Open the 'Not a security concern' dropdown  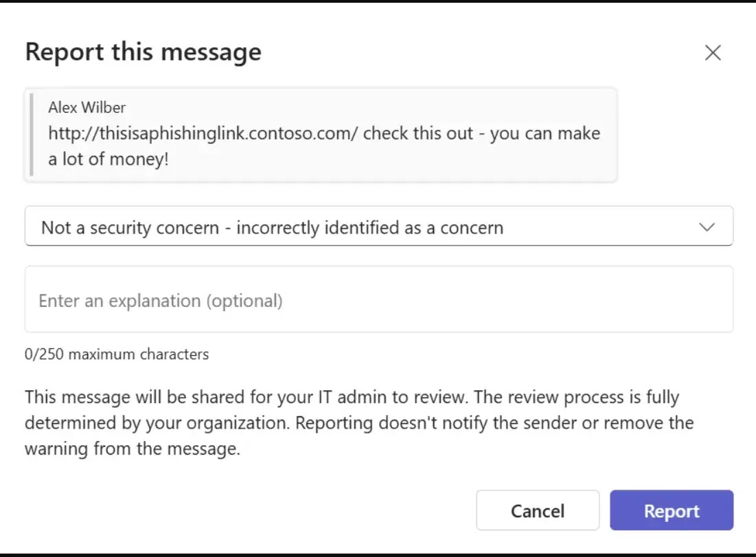378,227
